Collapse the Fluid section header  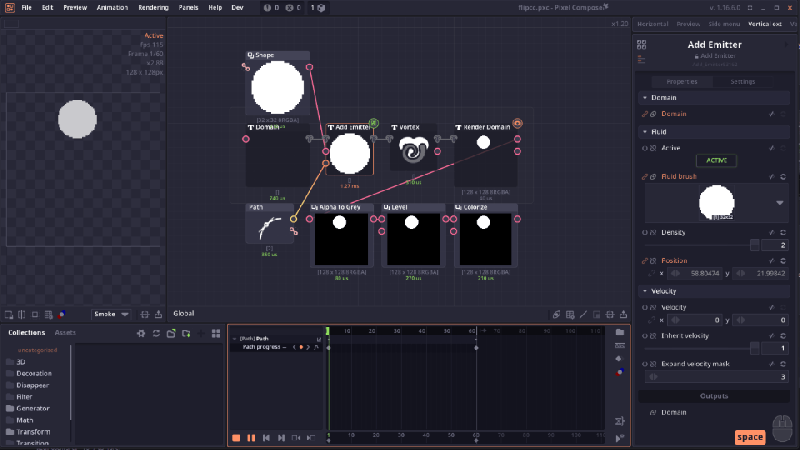click(714, 132)
